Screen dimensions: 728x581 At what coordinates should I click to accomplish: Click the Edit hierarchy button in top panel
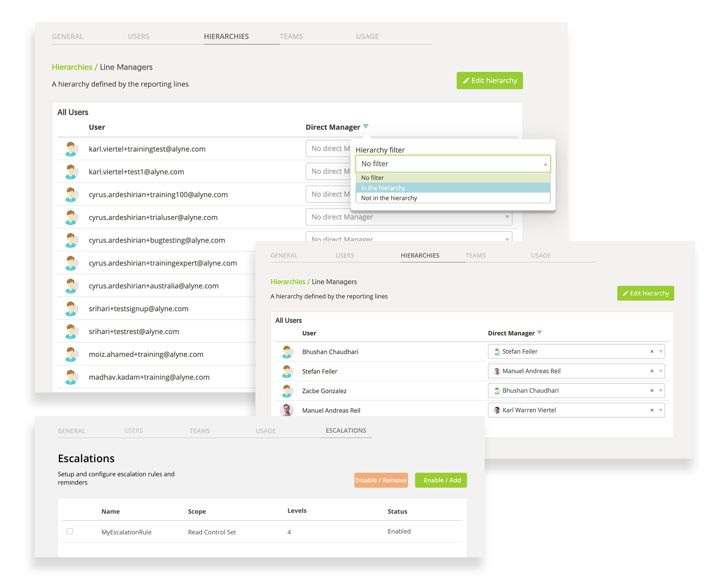(x=489, y=81)
